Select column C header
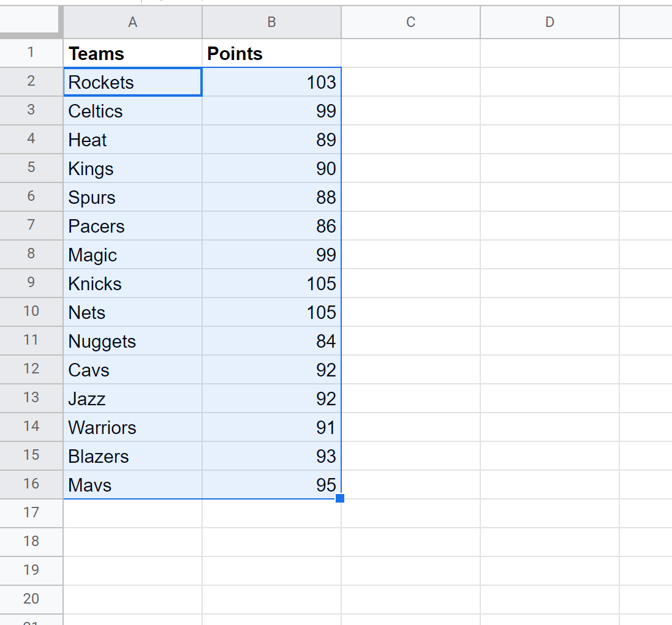672x625 pixels. tap(410, 22)
